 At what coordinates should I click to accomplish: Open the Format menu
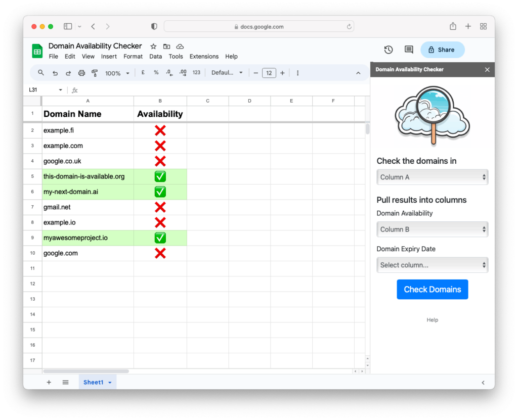(x=133, y=57)
